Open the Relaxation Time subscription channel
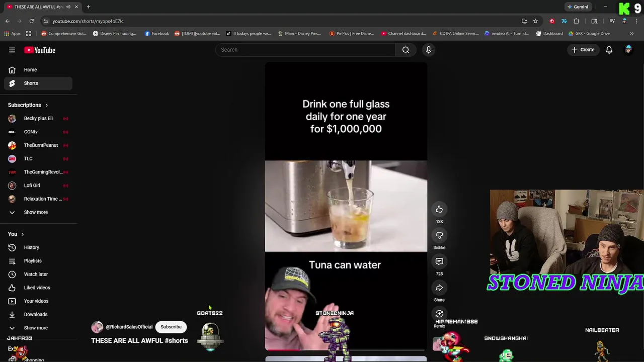Screen dimensions: 644x362 [x=38, y=199]
